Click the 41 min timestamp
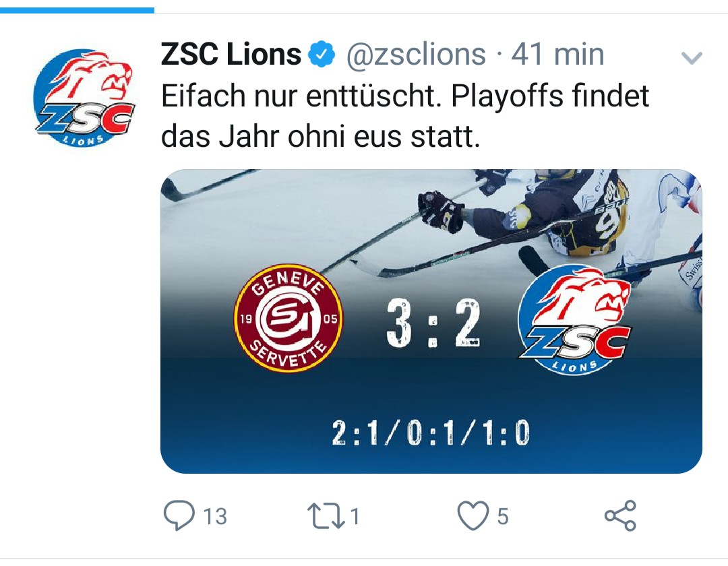This screenshot has width=728, height=566. [557, 55]
